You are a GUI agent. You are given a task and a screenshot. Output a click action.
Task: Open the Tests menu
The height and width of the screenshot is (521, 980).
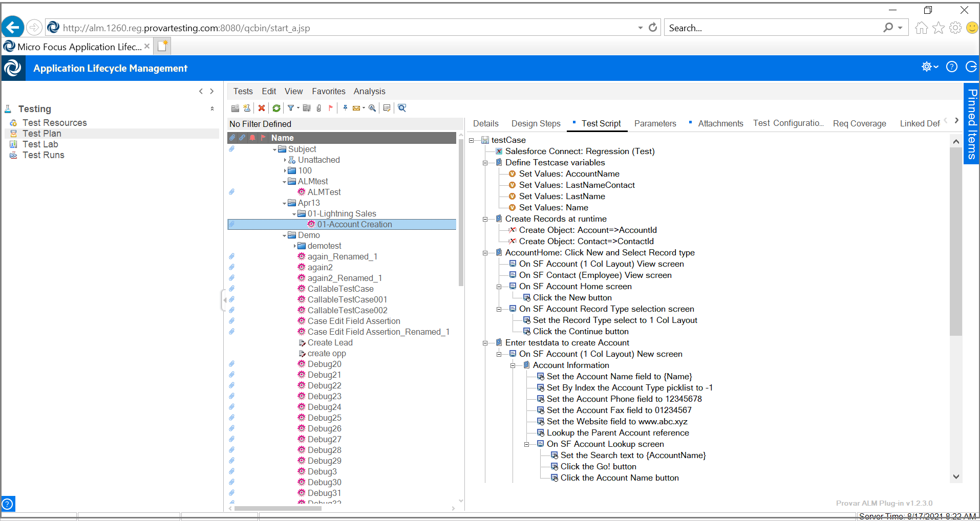(x=243, y=91)
